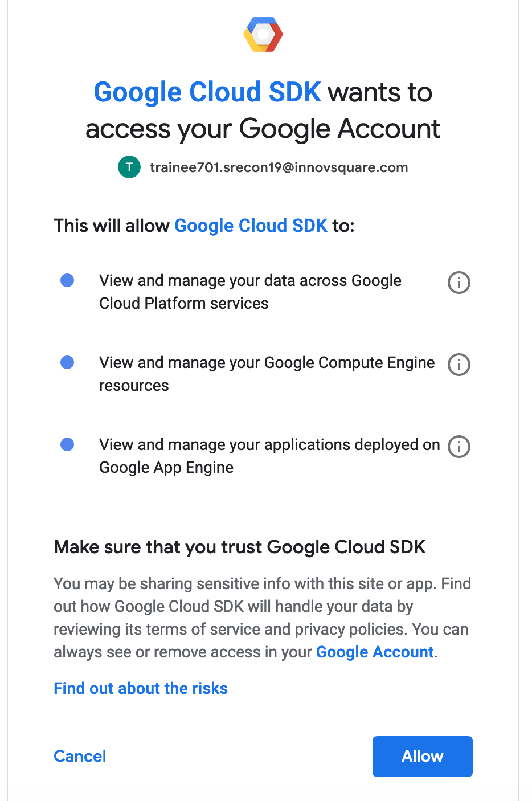Open 'Find out about the risks'
The height and width of the screenshot is (801, 532).
click(141, 688)
